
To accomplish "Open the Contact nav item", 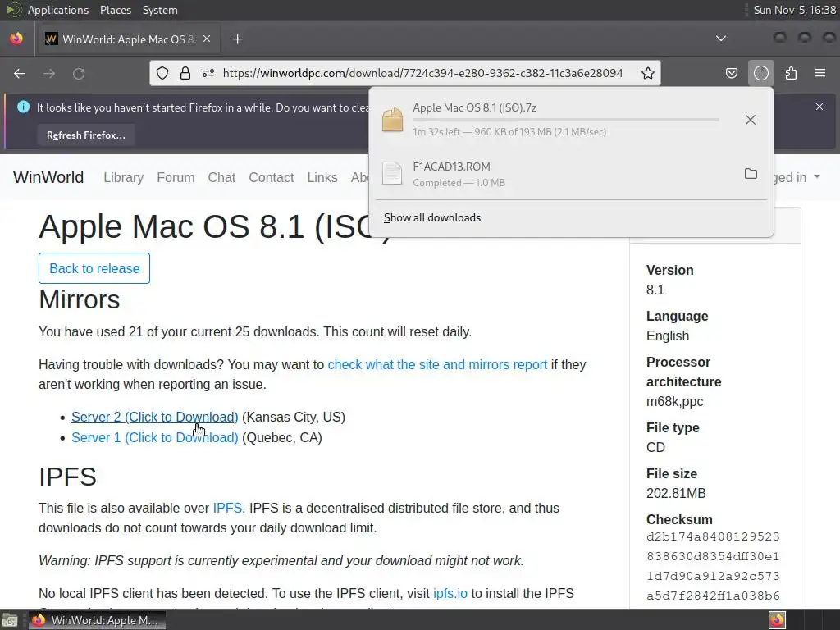I will (271, 177).
